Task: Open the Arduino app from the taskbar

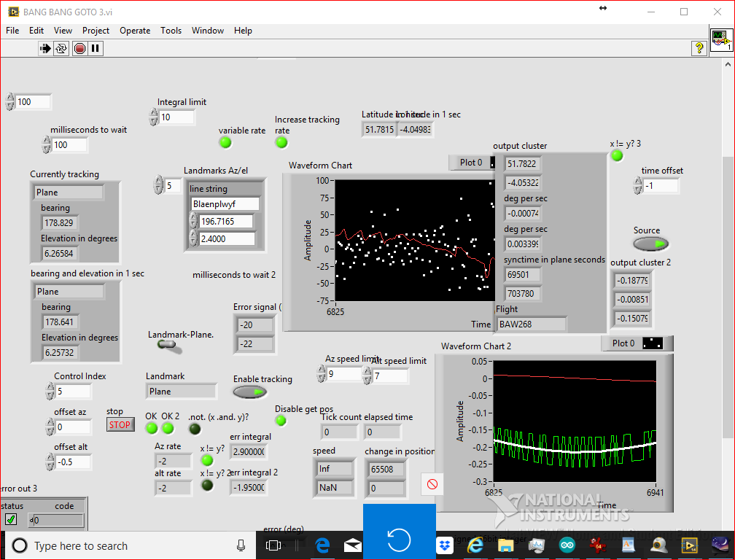Action: [x=567, y=545]
